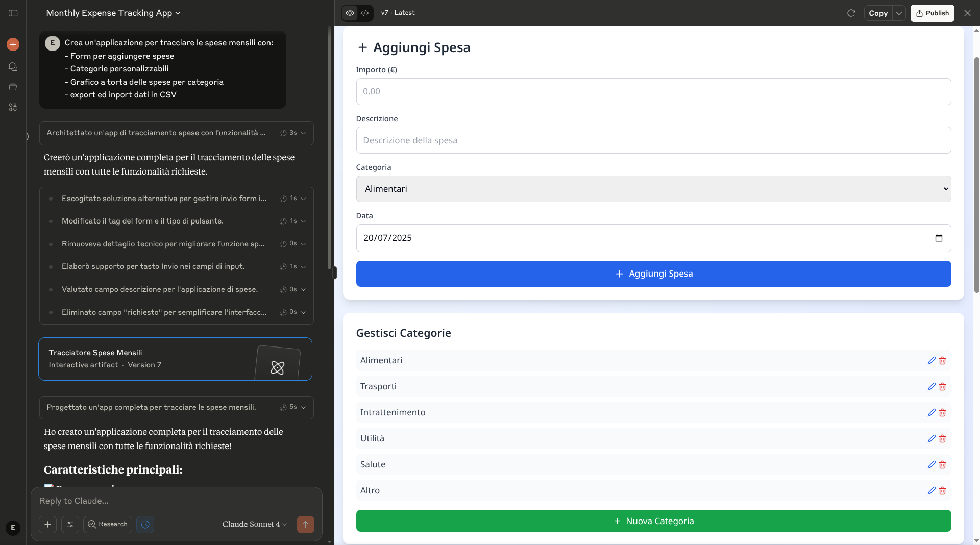This screenshot has height=545, width=980.
Task: Click the edit pencil icon for Alimentari
Action: point(932,361)
